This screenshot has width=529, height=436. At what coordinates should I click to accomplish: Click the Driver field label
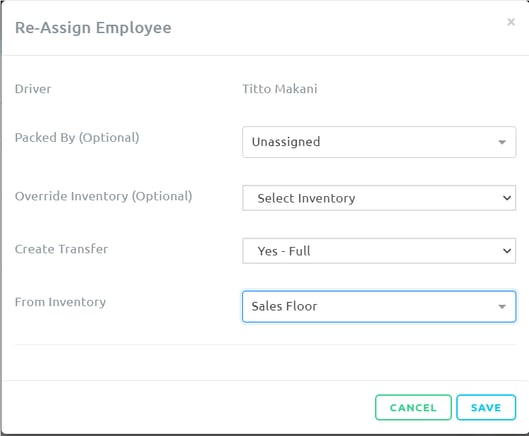coord(33,89)
